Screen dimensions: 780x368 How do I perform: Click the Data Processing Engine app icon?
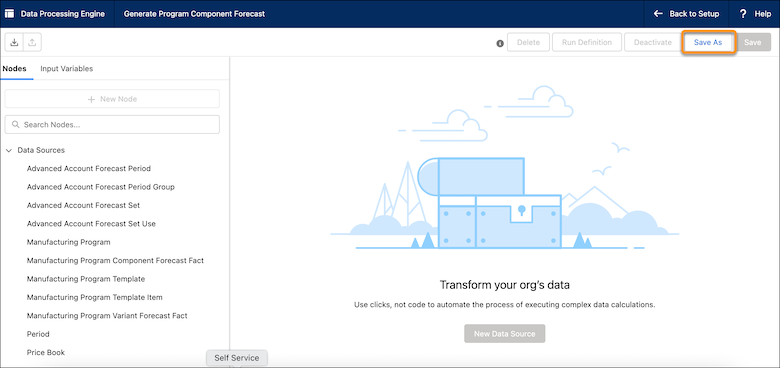[9, 14]
